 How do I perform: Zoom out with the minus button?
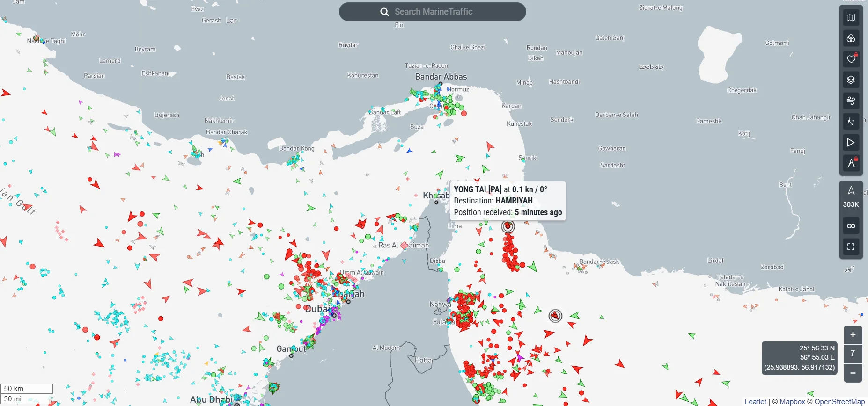click(x=853, y=373)
